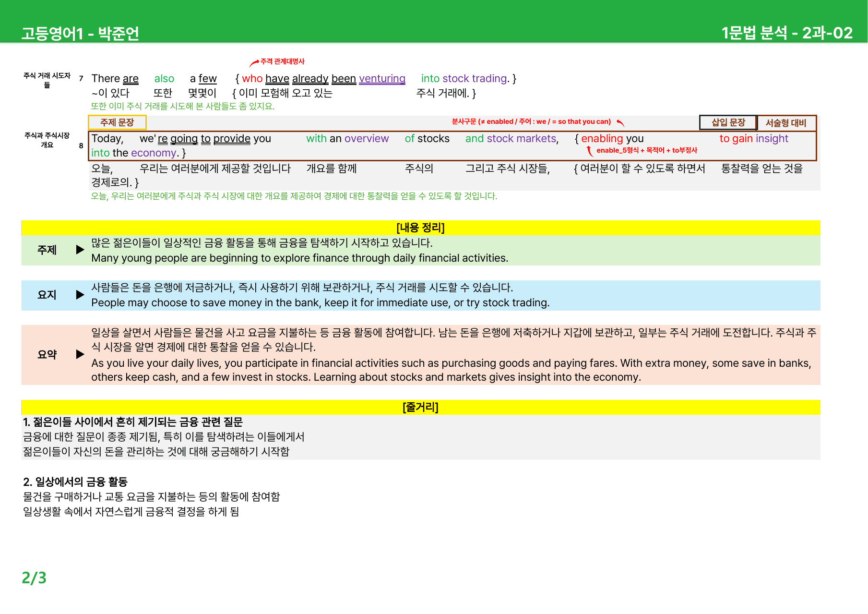
Task: Click the triangle arrow next to 요약
Action: [80, 354]
